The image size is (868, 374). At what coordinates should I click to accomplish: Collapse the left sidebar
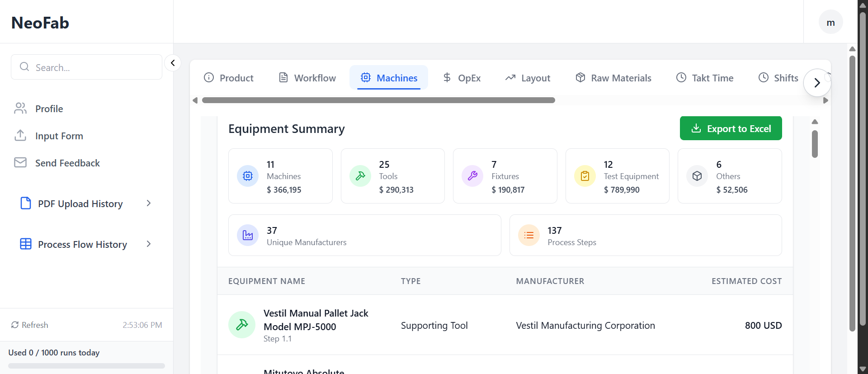click(173, 63)
